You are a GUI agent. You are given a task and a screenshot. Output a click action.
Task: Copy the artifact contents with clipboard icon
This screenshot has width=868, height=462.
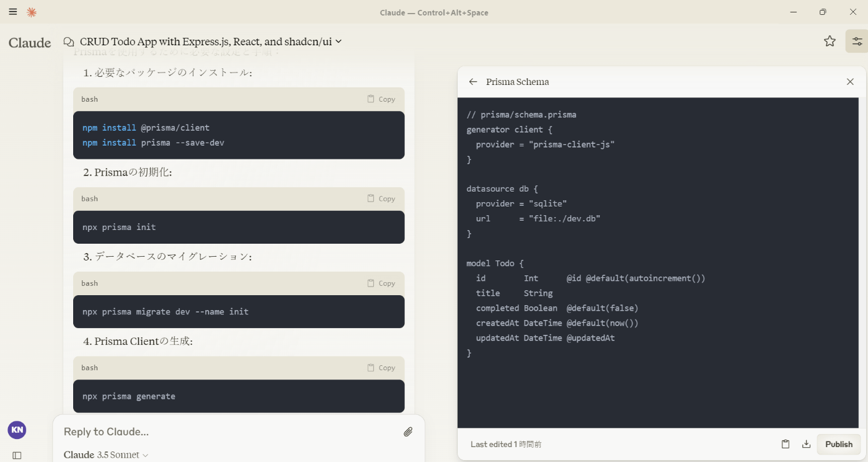786,444
